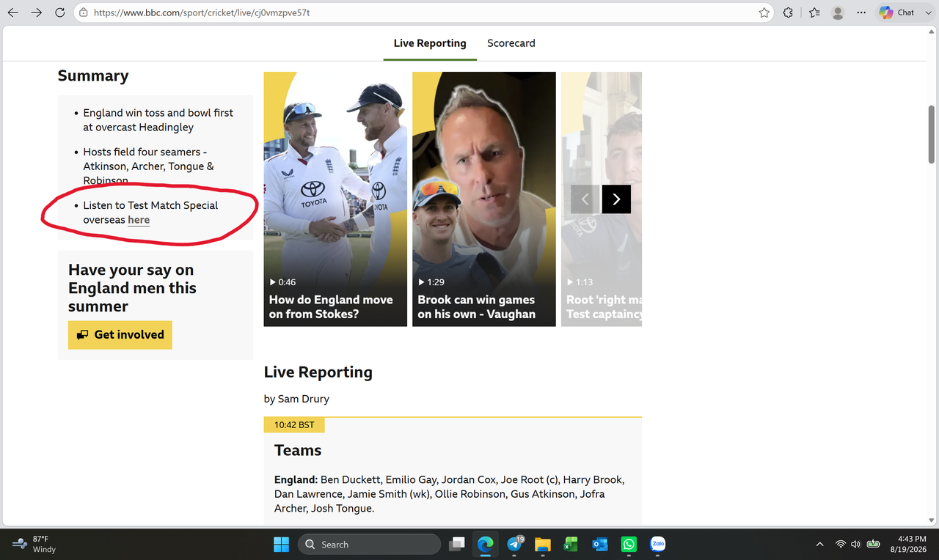Open the volume control in tray
939x560 pixels.
(x=855, y=544)
